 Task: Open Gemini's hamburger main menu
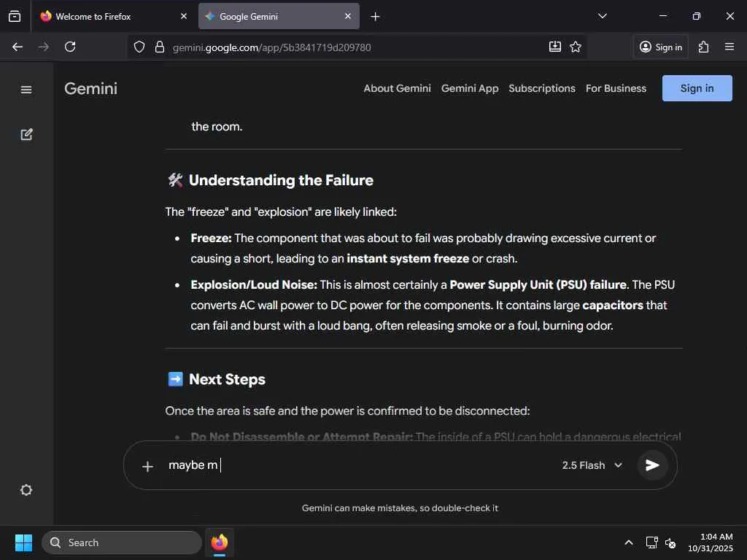coord(26,90)
